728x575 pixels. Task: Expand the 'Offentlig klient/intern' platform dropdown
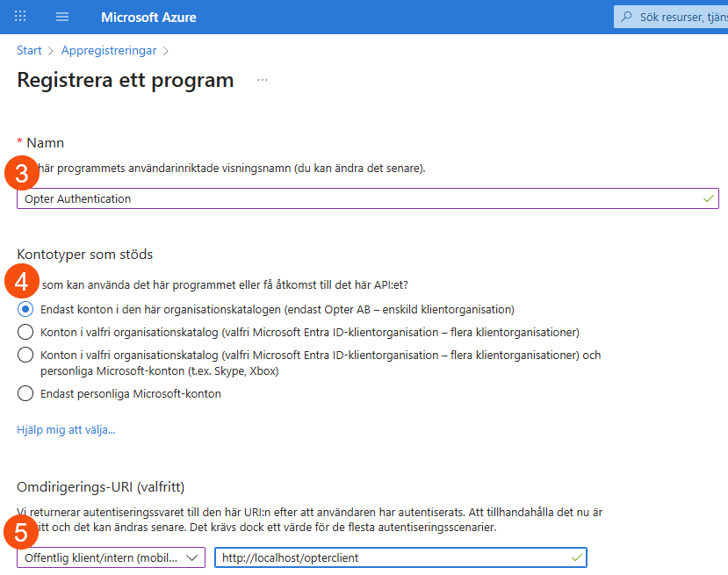coord(111,557)
